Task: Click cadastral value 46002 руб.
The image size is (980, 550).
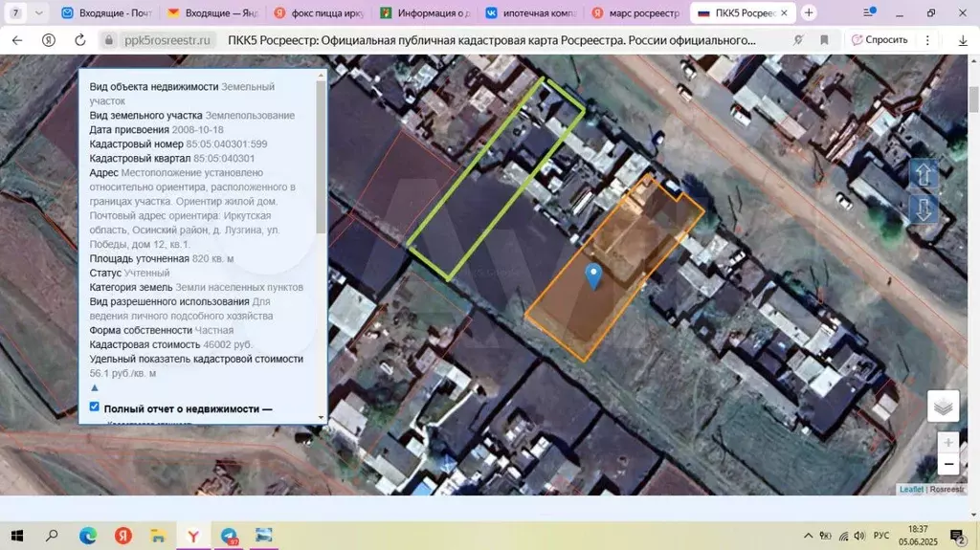Action: (228, 344)
